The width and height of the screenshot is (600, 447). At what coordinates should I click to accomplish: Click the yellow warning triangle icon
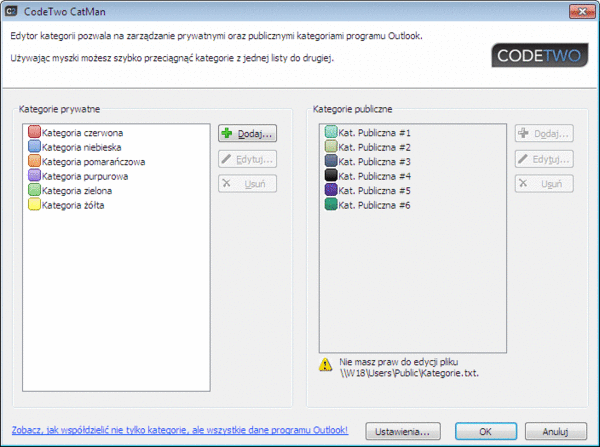pyautogui.click(x=325, y=365)
